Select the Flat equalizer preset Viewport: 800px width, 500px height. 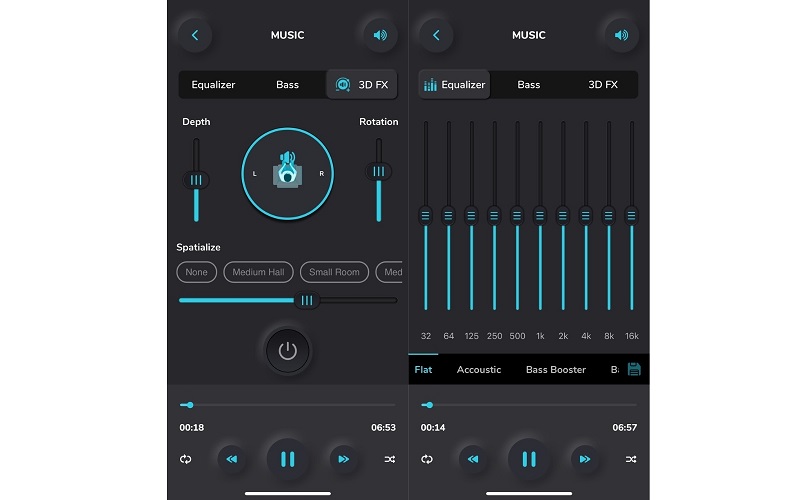click(423, 369)
